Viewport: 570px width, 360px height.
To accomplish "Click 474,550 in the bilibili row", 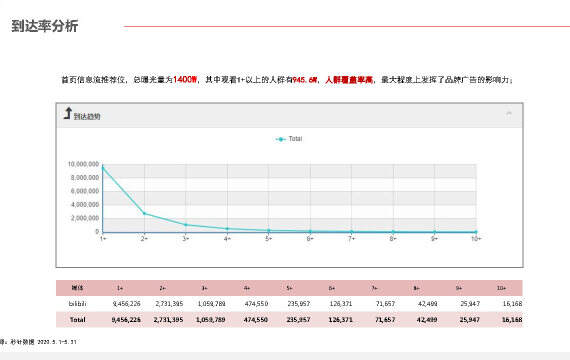I will (256, 304).
